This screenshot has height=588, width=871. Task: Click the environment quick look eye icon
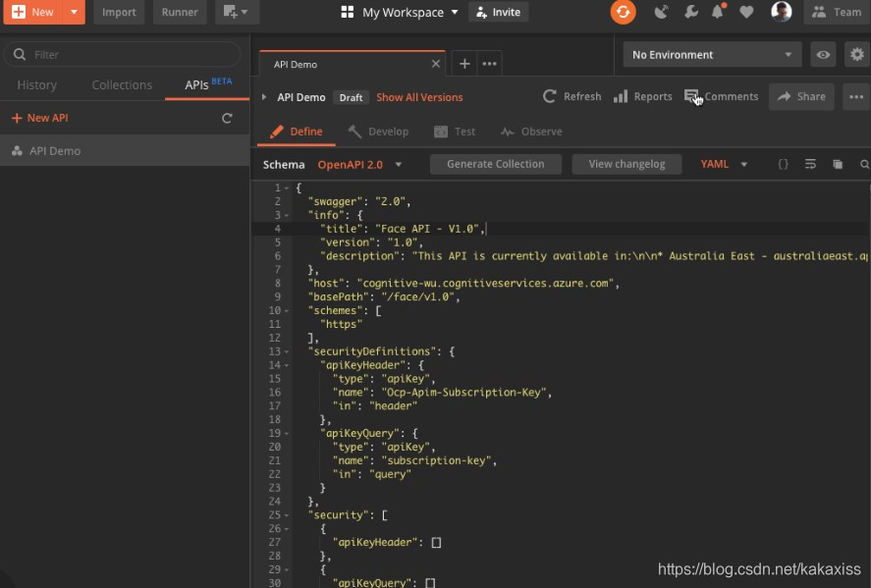tap(823, 54)
